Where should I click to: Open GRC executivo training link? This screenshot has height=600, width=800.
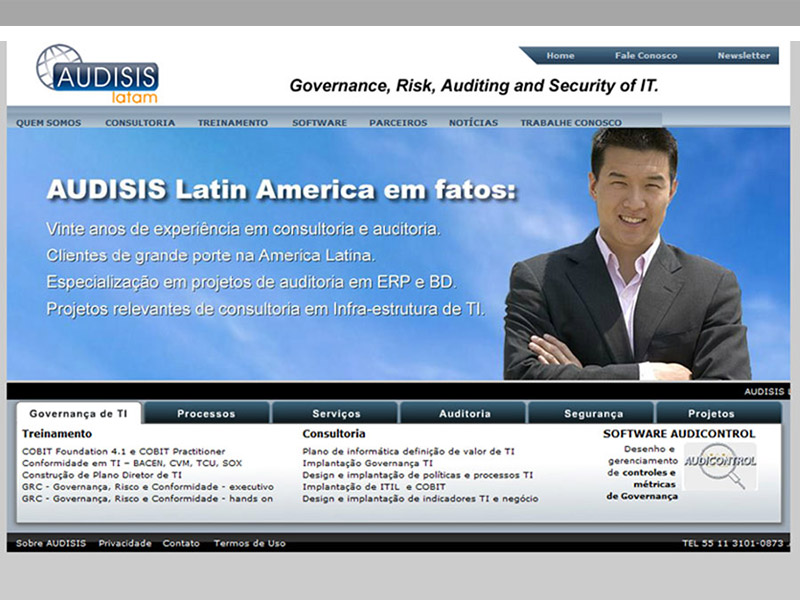148,487
